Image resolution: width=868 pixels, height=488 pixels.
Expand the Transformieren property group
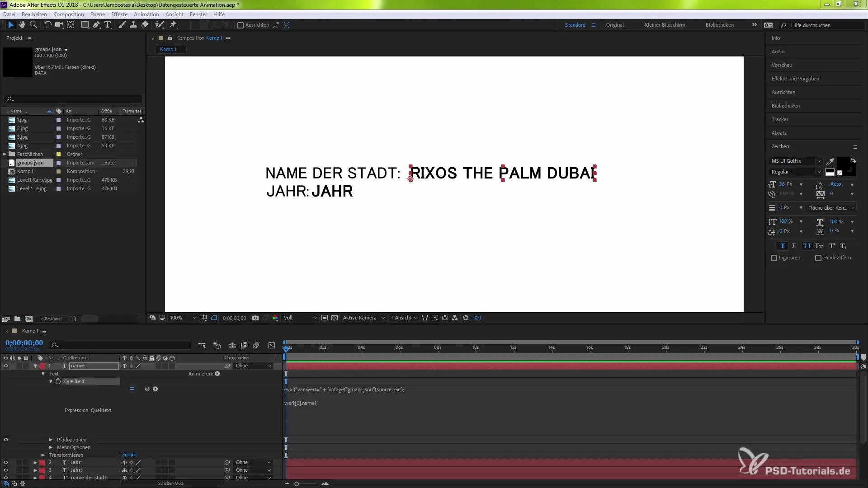tap(43, 455)
